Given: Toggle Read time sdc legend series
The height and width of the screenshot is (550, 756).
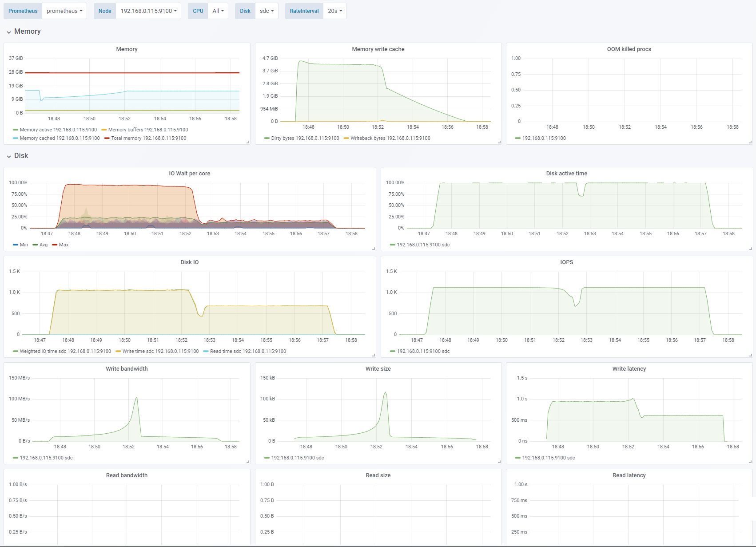Looking at the screenshot, I should tap(248, 352).
